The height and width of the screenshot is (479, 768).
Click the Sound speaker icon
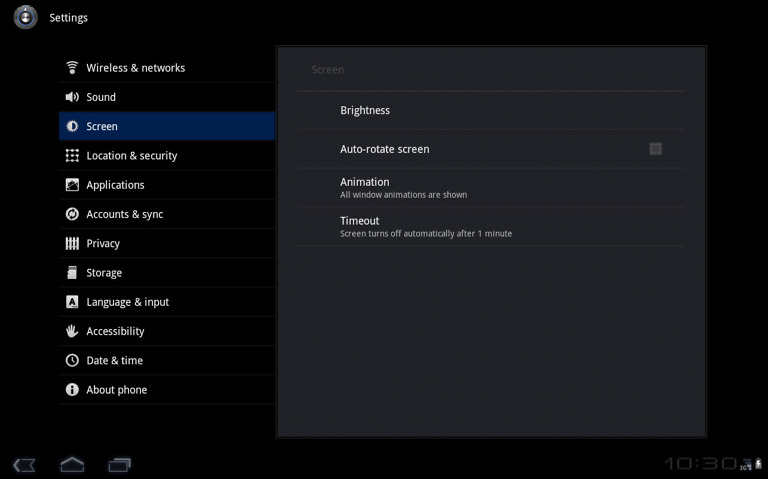(72, 97)
